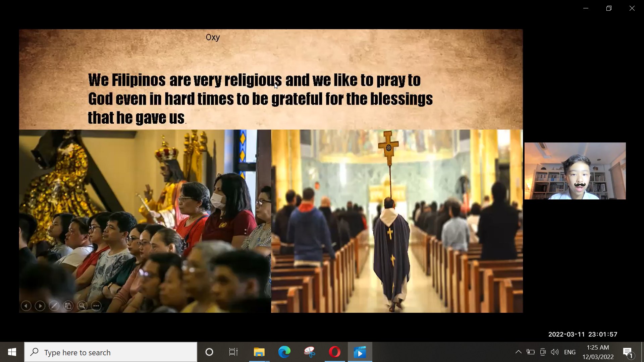
Task: Click the presenter webcam thumbnail
Action: [575, 171]
